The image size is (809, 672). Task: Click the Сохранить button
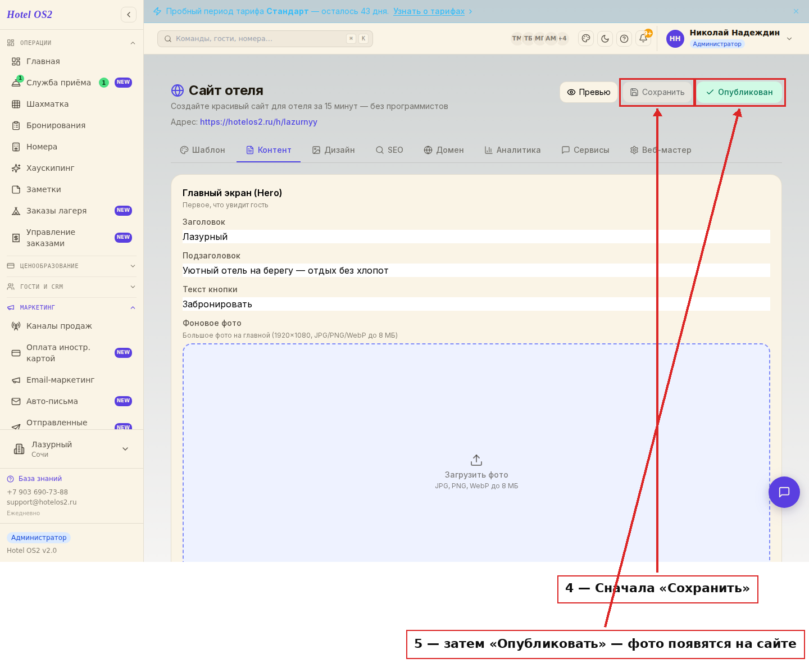click(657, 92)
